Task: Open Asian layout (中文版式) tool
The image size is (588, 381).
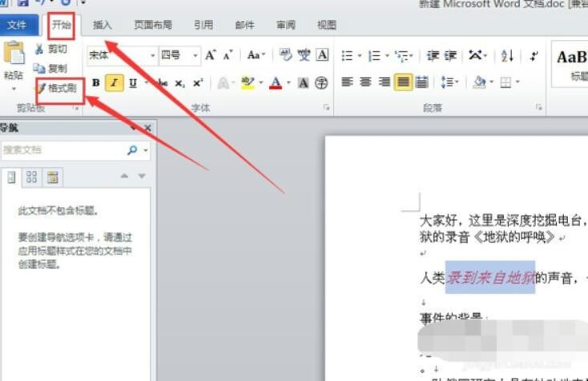Action: click(476, 56)
